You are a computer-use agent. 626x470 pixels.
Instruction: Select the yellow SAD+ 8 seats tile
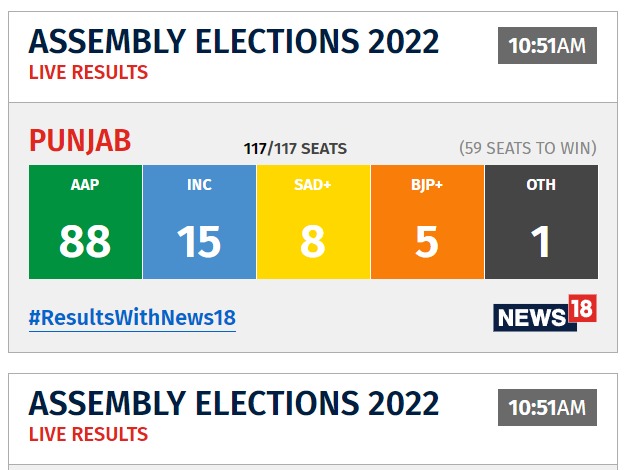coord(313,222)
